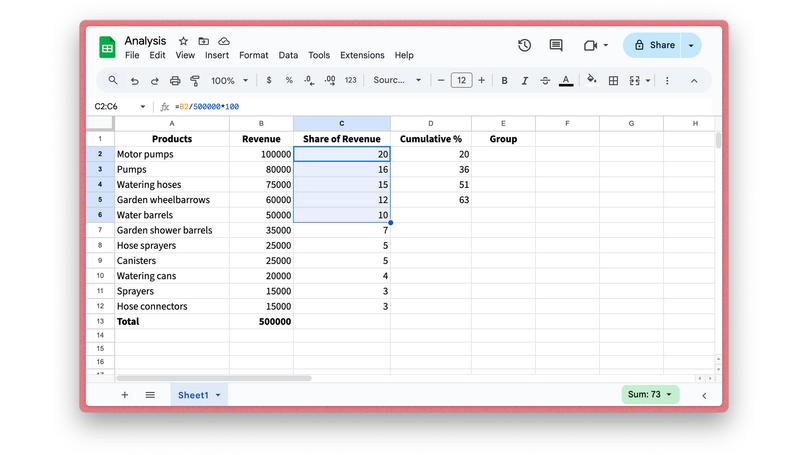The height and width of the screenshot is (455, 808).
Task: Increase font size with plus
Action: point(481,80)
